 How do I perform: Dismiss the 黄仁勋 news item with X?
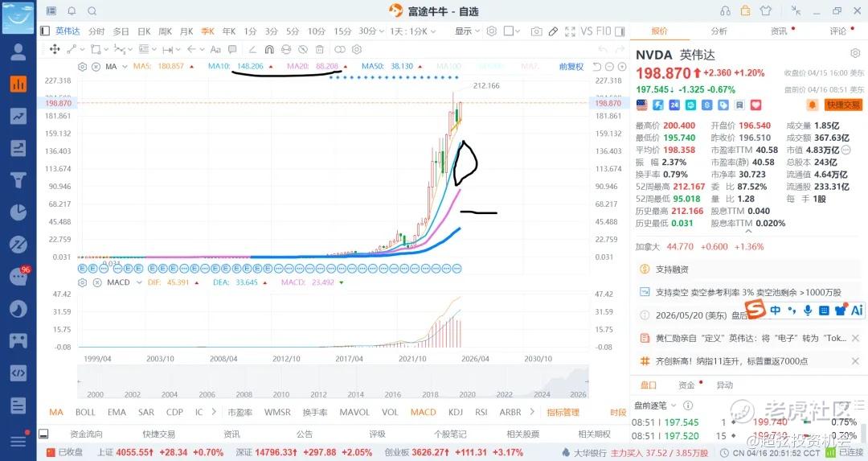pos(855,338)
